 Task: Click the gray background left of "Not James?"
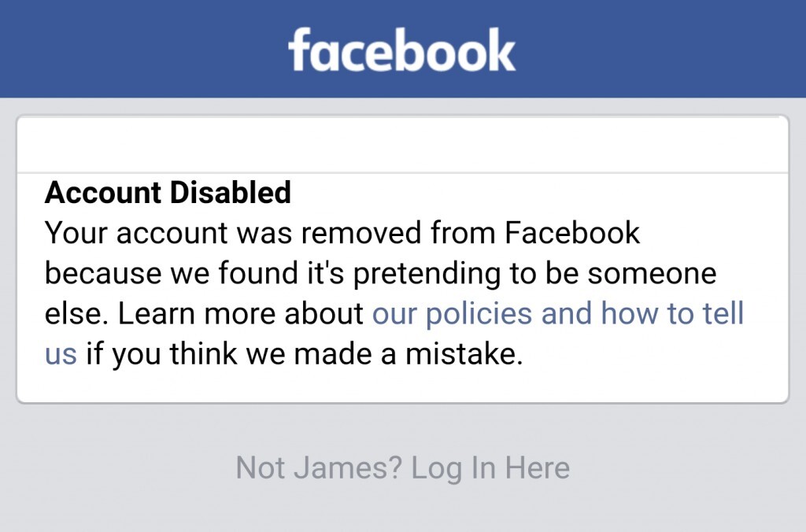118,468
